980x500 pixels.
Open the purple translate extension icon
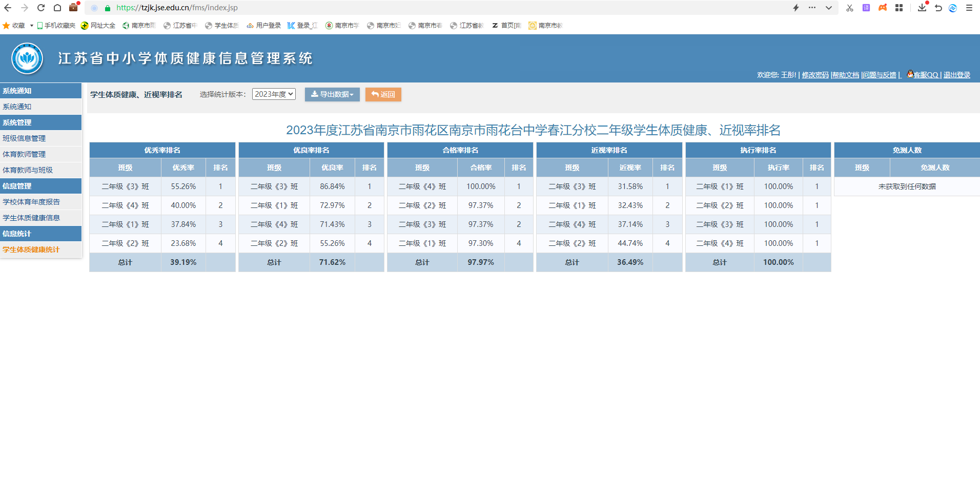coord(866,8)
